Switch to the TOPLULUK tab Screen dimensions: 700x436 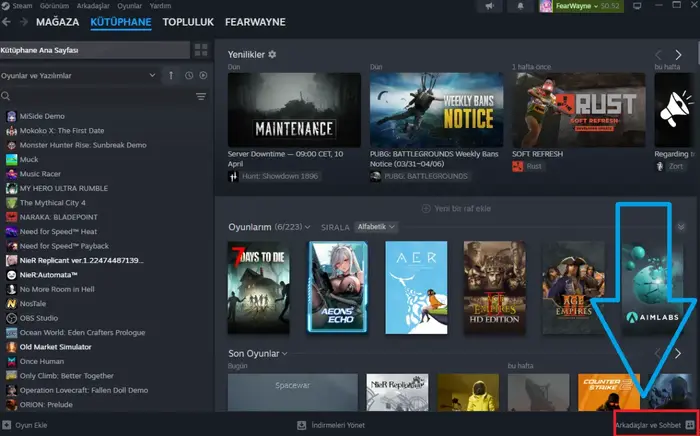click(188, 22)
